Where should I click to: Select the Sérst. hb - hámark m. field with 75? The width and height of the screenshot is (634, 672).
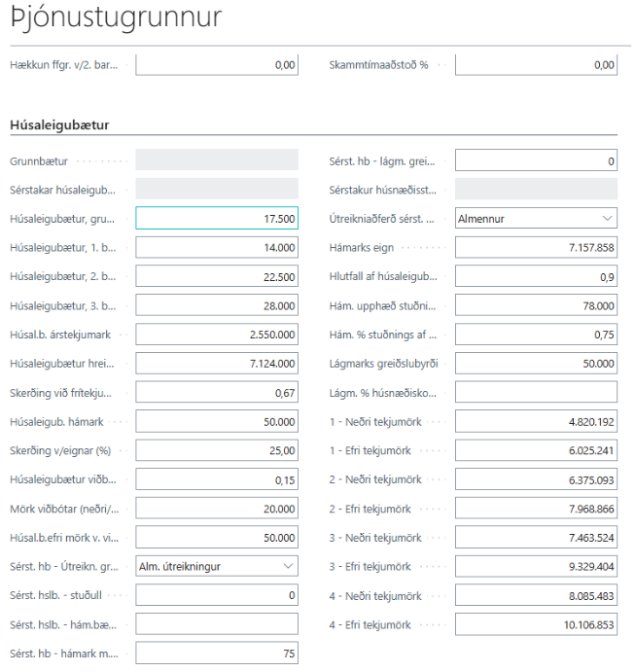click(216, 654)
